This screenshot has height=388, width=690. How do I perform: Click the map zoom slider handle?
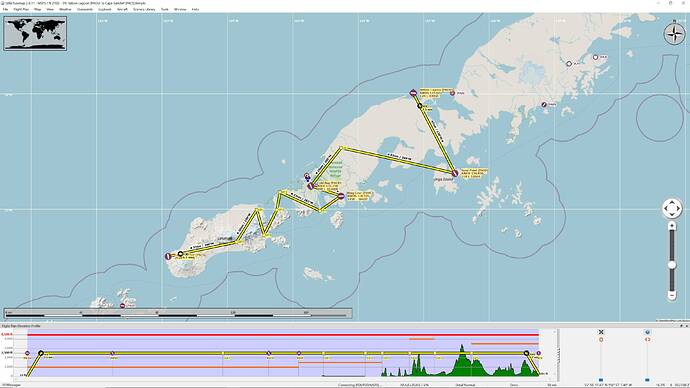pos(672,265)
